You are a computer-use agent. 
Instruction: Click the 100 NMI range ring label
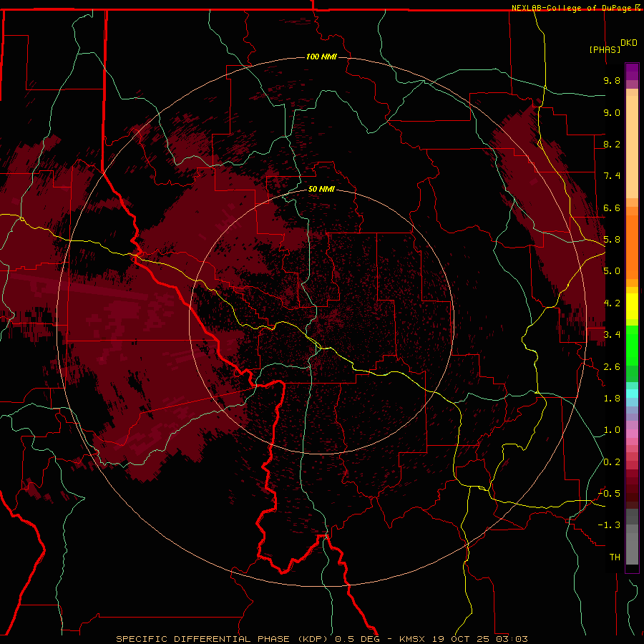click(321, 57)
